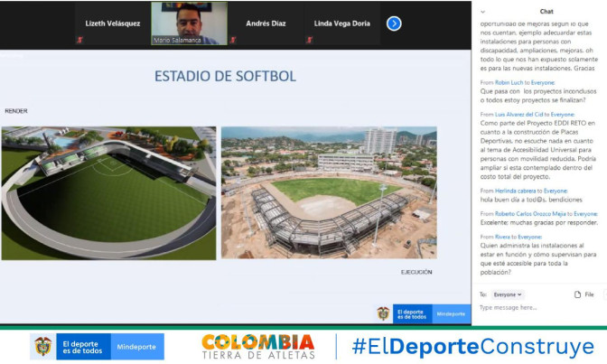
Task: Click the stadium construction aerial photo
Action: 329,192
